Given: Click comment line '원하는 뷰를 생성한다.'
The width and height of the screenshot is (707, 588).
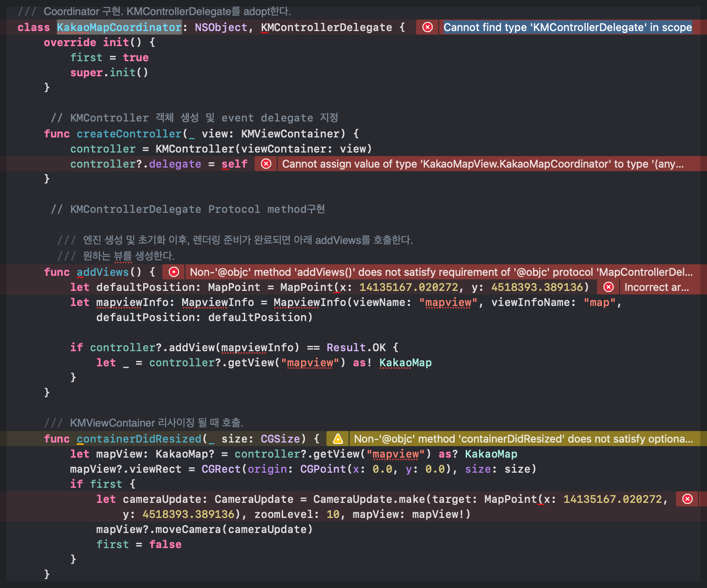Looking at the screenshot, I should (x=116, y=256).
